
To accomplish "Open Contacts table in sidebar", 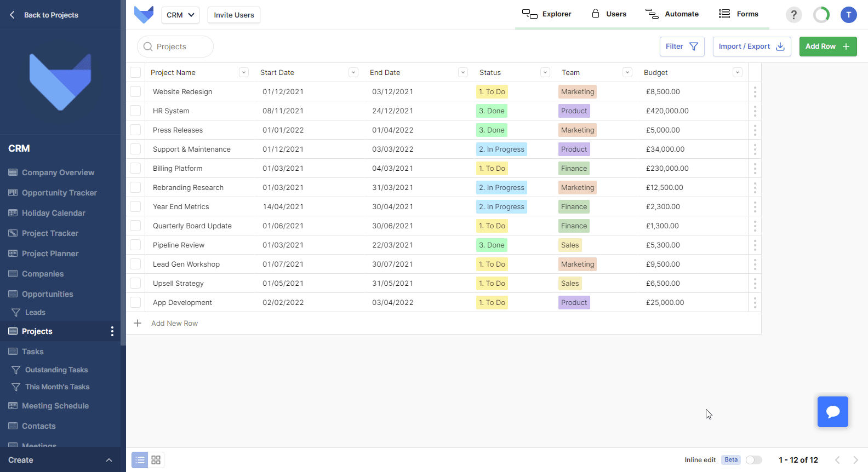I will (32, 426).
